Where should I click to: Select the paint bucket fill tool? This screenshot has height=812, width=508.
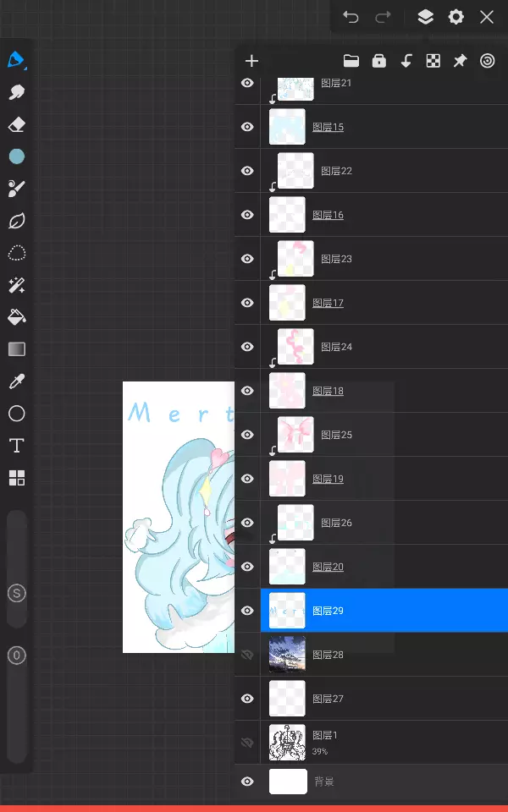pos(17,317)
